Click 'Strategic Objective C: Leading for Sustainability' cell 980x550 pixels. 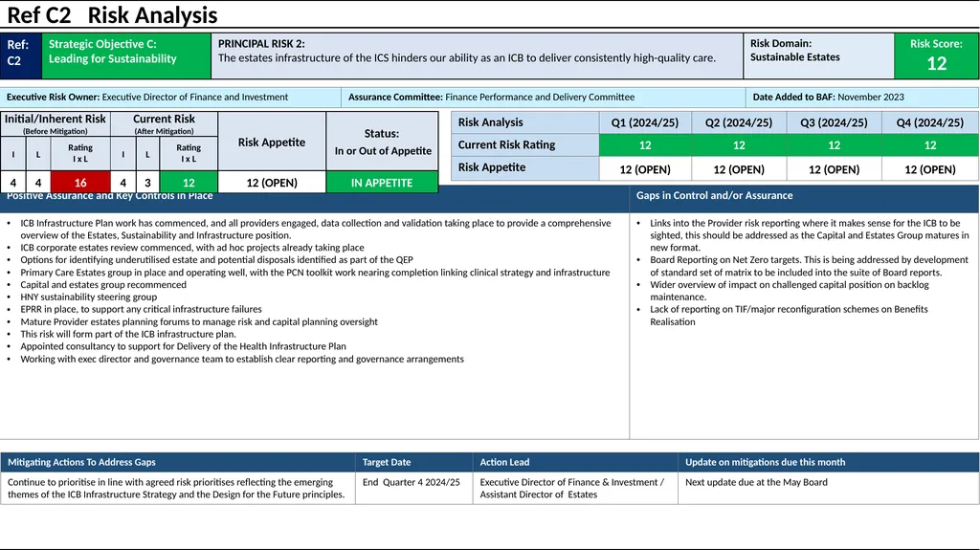[x=126, y=55]
